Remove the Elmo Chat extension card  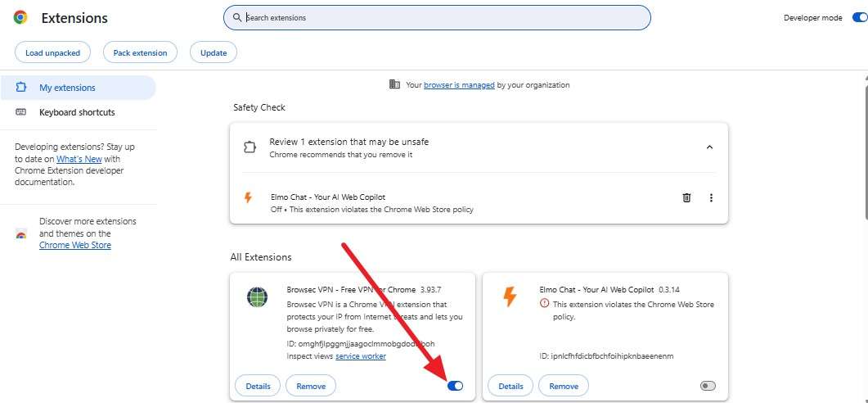point(564,386)
